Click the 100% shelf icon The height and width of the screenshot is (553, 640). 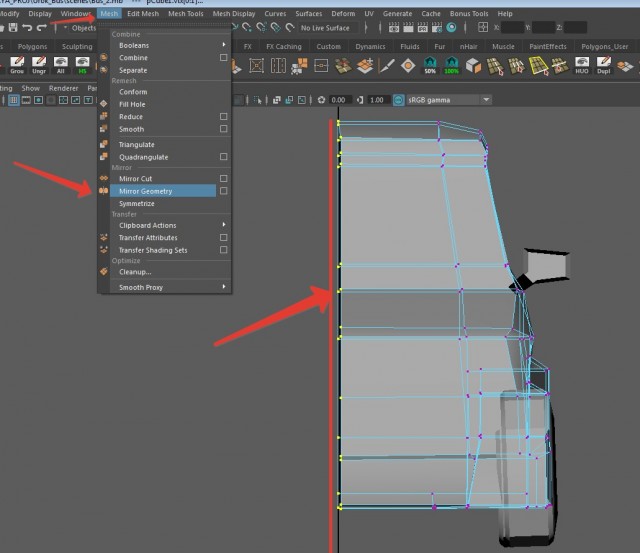pos(452,66)
